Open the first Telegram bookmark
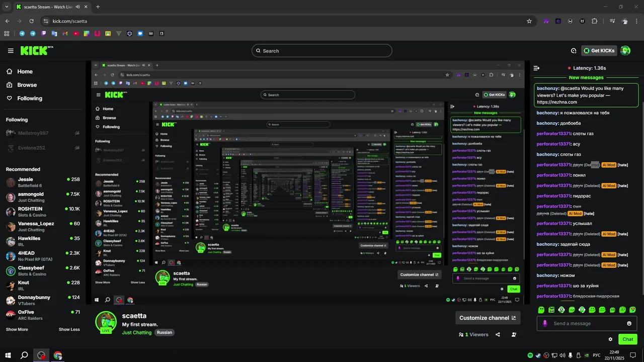This screenshot has height=362, width=644. click(x=22, y=34)
